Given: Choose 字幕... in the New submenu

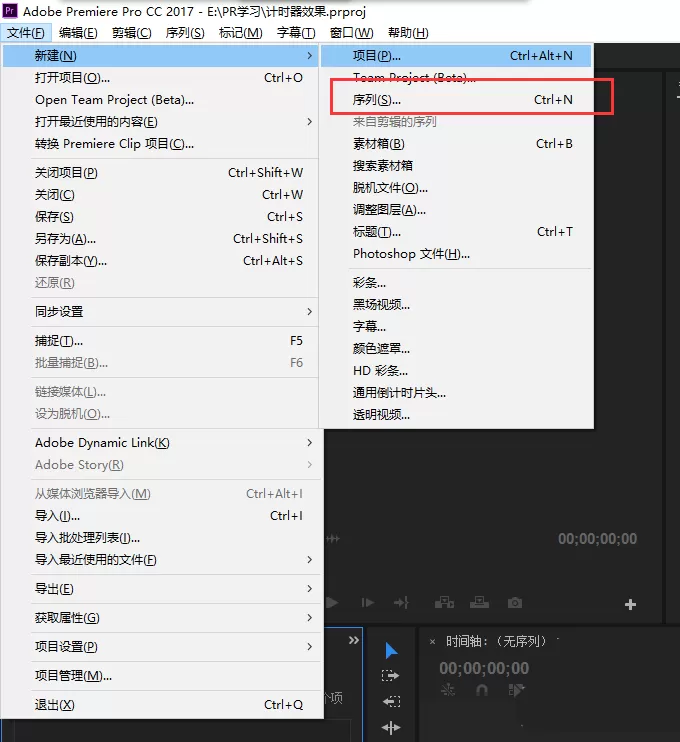Looking at the screenshot, I should click(456, 327).
